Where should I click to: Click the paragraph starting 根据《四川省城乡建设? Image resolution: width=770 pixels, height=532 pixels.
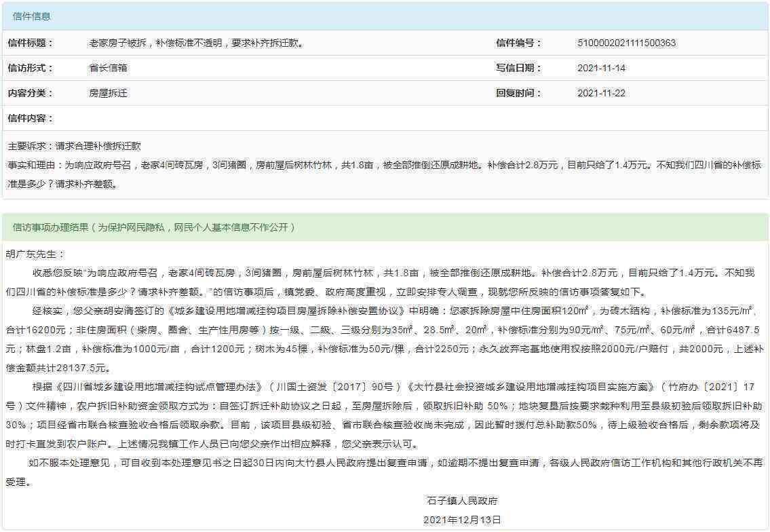pyautogui.click(x=383, y=415)
